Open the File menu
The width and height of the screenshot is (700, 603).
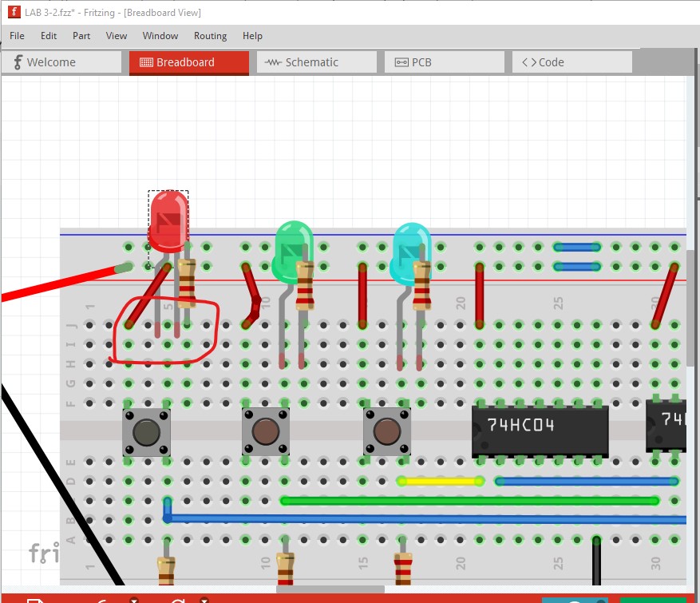[x=17, y=36]
